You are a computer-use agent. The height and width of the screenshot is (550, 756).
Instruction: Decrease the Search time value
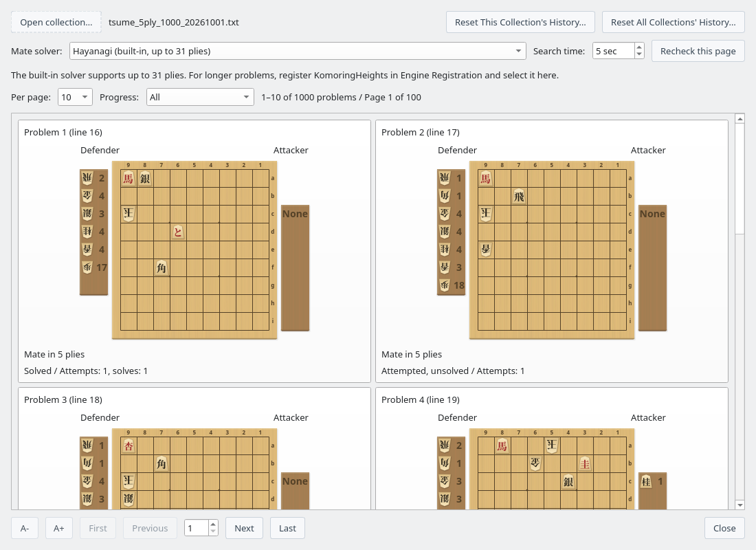coord(639,54)
